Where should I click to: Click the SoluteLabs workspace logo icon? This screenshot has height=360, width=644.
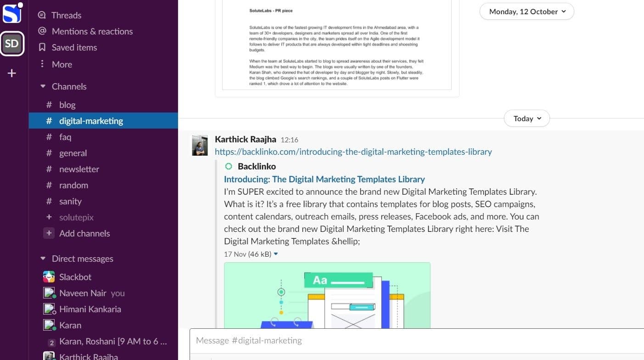pyautogui.click(x=12, y=13)
